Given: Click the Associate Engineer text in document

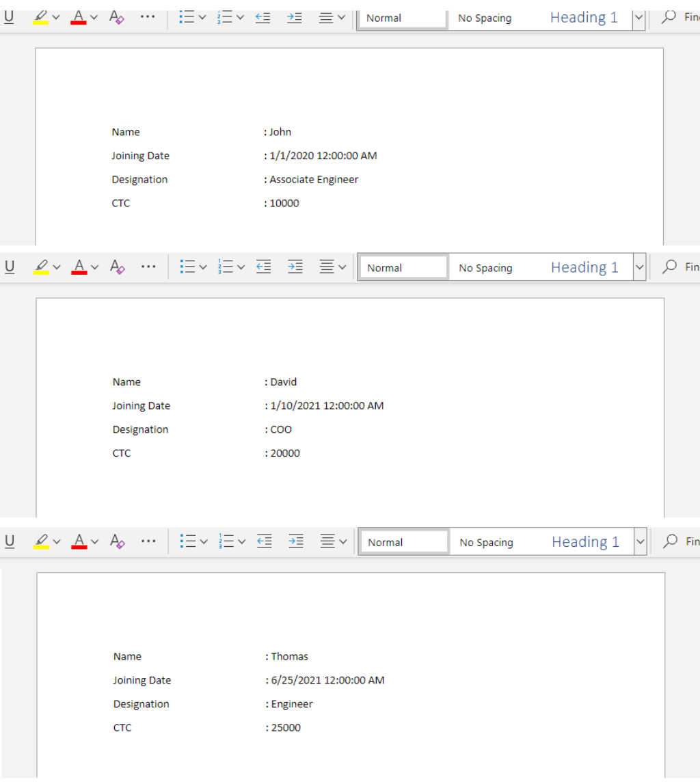Looking at the screenshot, I should (314, 180).
